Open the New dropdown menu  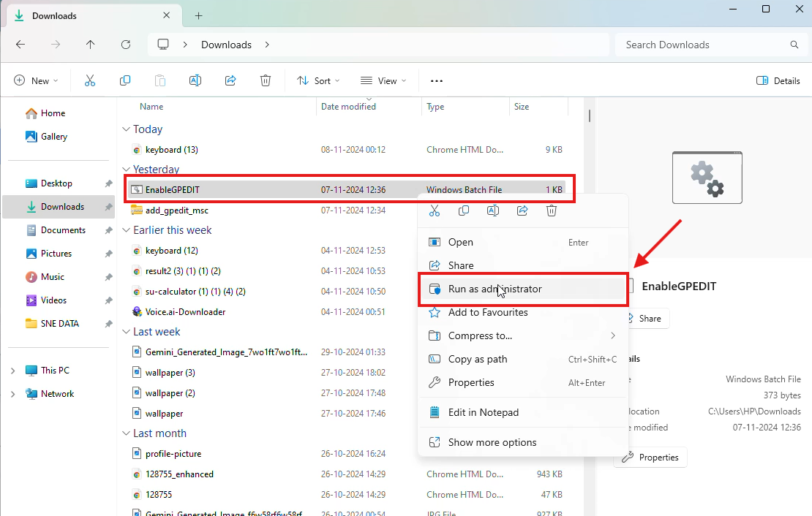(36, 80)
